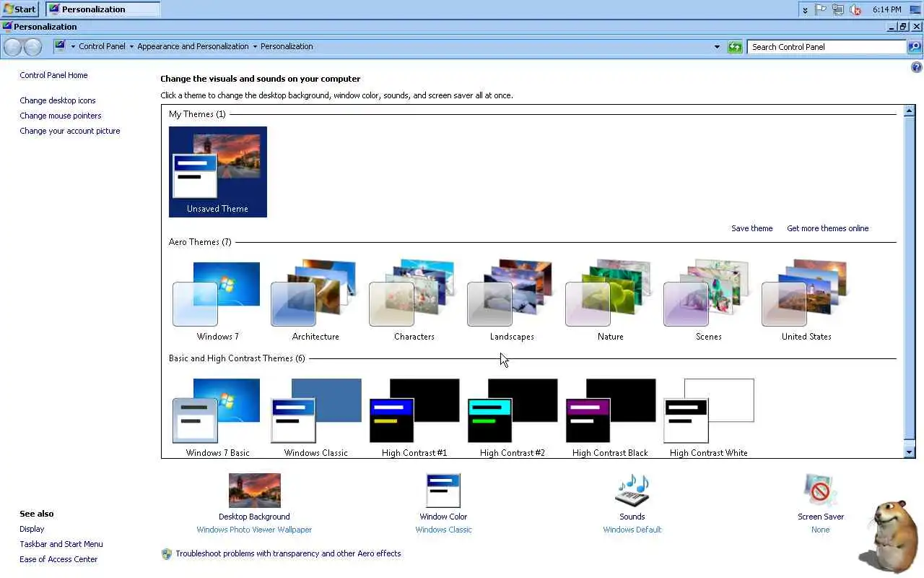This screenshot has height=578, width=924.
Task: Open Control Panel Home link
Action: coord(53,75)
